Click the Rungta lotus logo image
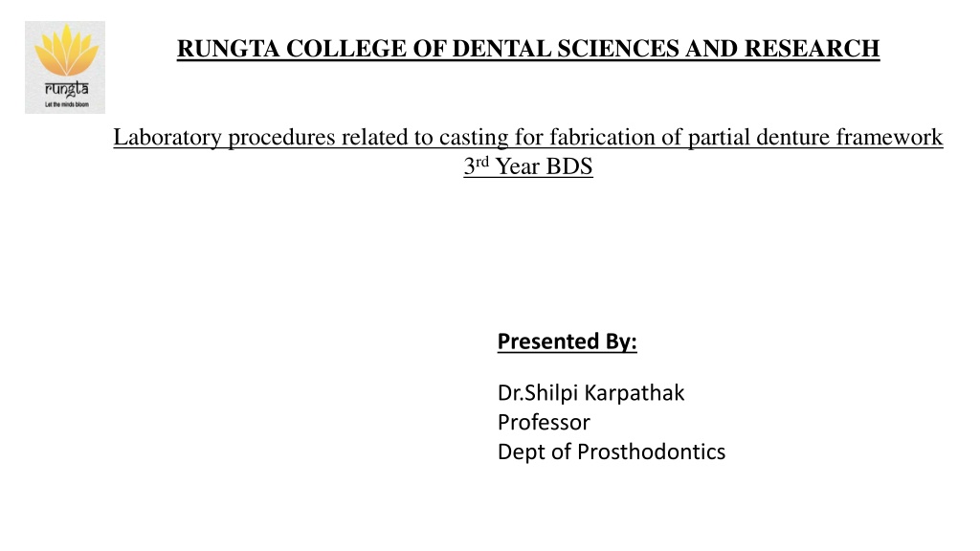 (x=65, y=68)
